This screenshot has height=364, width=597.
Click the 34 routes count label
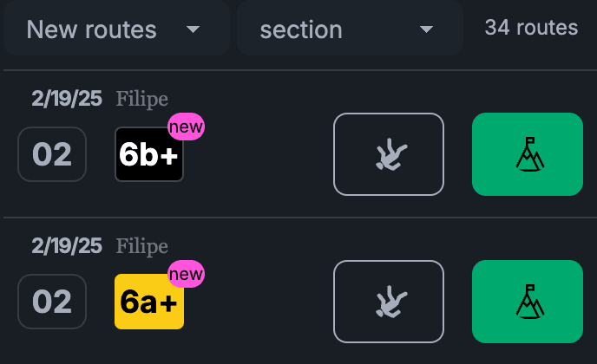point(532,28)
